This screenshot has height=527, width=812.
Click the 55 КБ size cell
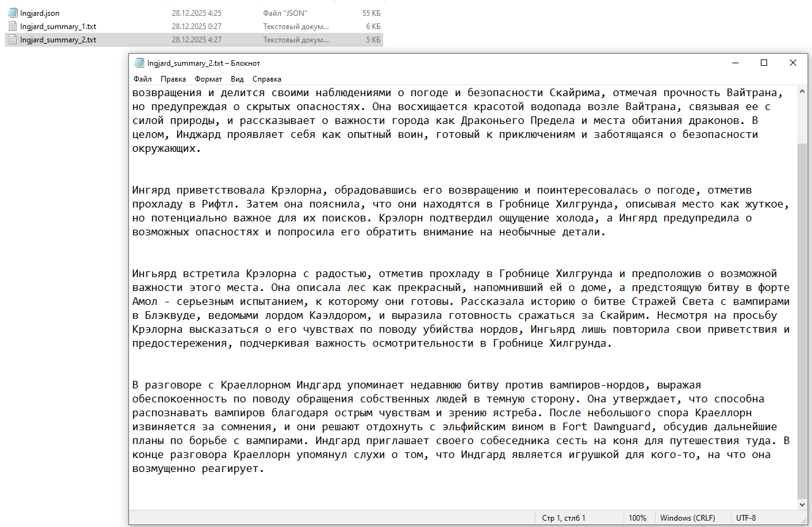pyautogui.click(x=371, y=13)
